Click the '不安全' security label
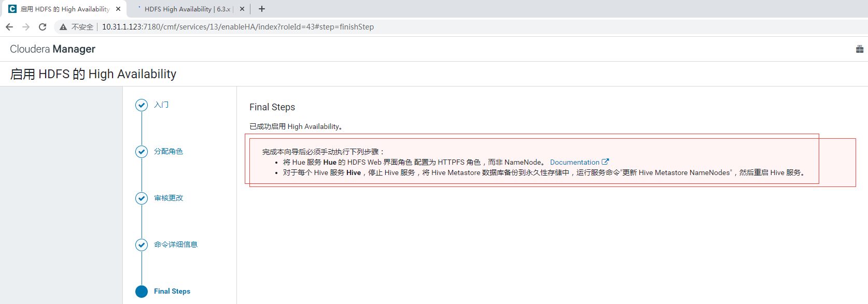The image size is (868, 304). 82,27
